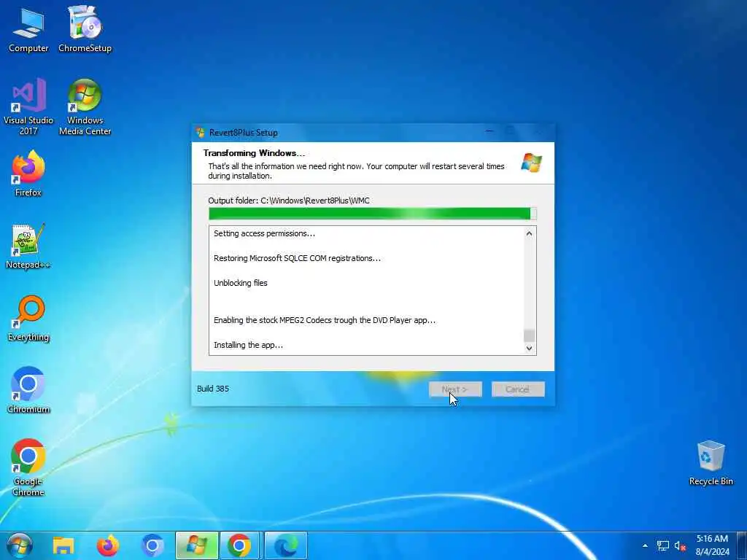The height and width of the screenshot is (560, 747).
Task: Select Windows Media Center desktop shortcut
Action: (x=85, y=106)
